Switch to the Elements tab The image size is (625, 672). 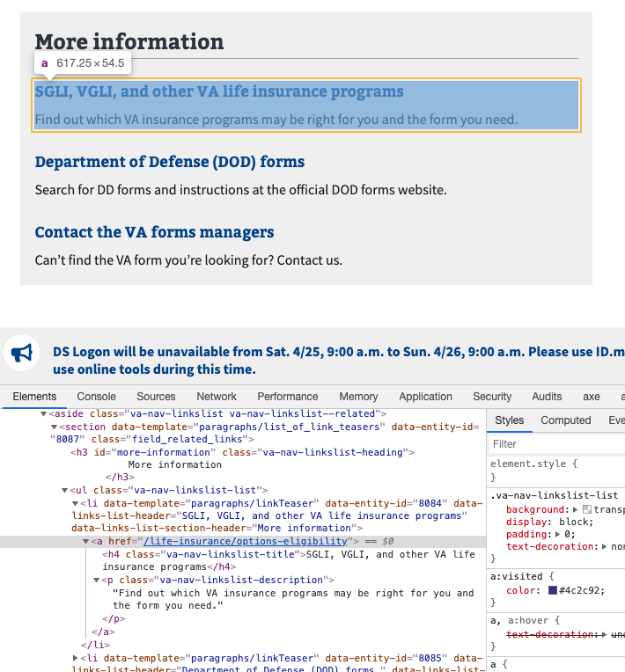34,397
